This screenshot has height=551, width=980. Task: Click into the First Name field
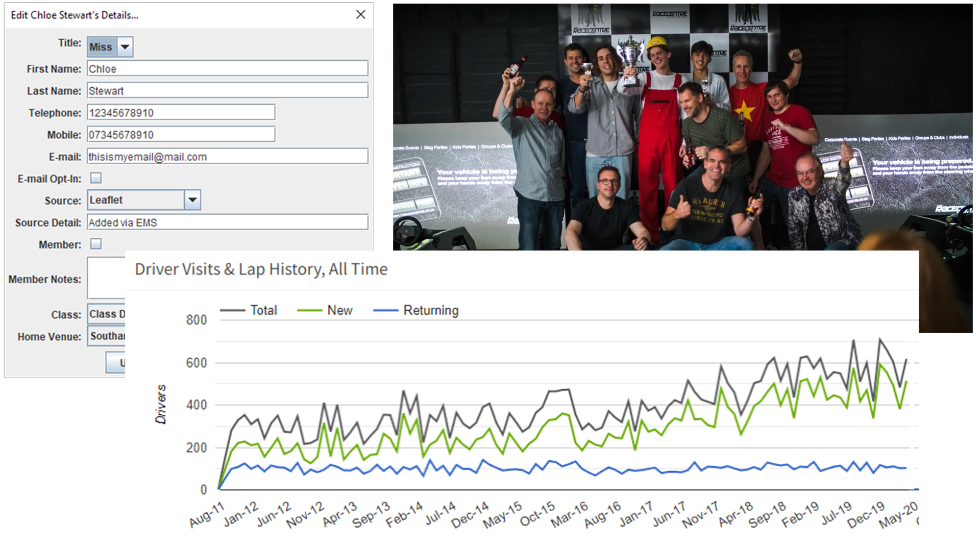tap(227, 69)
